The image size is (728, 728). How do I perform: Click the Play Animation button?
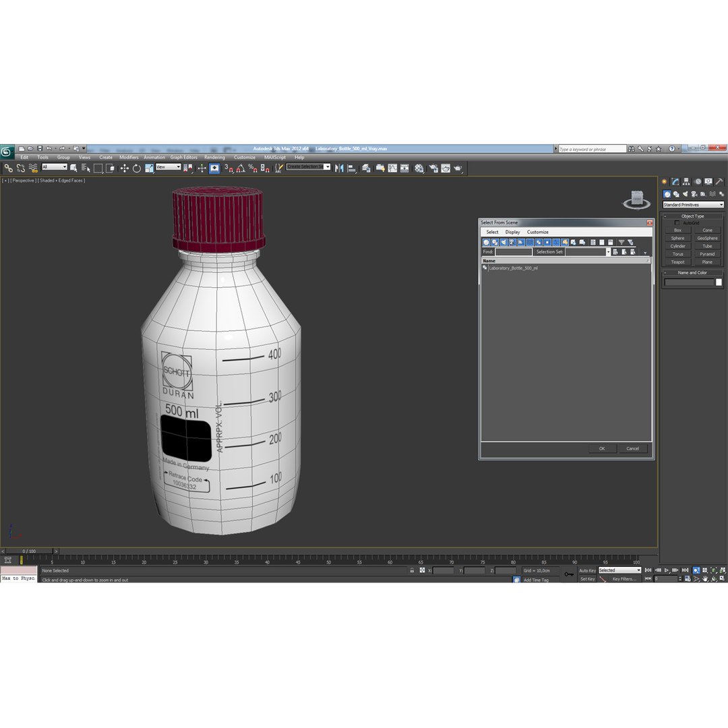(667, 570)
